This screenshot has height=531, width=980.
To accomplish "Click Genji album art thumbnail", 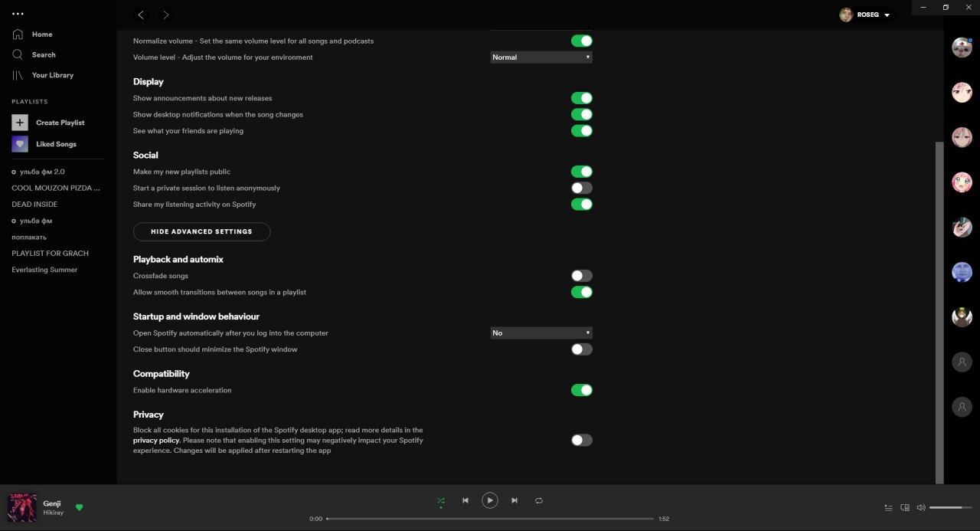I will (22, 507).
